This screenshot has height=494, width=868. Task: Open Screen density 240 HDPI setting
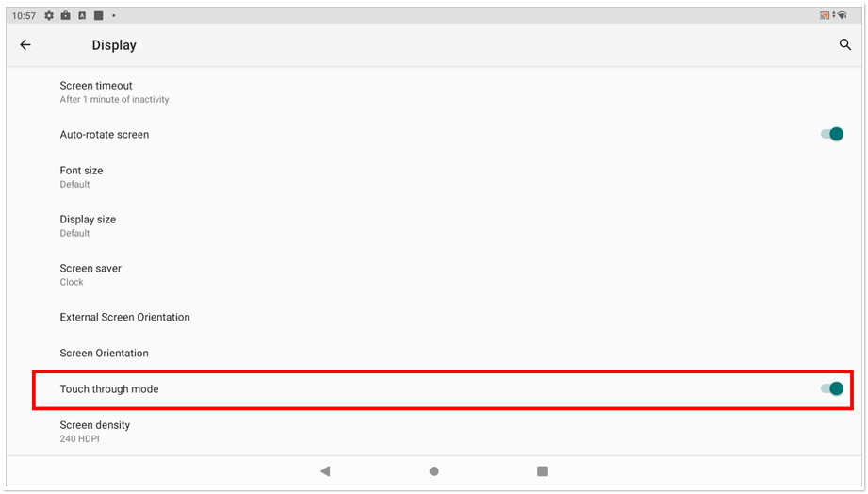click(x=434, y=432)
